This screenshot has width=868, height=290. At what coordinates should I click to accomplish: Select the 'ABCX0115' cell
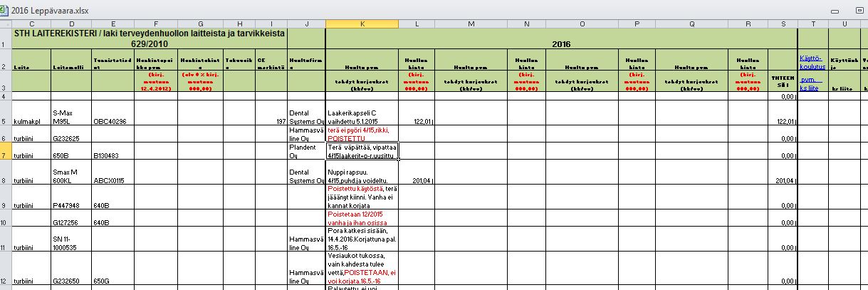[113, 172]
